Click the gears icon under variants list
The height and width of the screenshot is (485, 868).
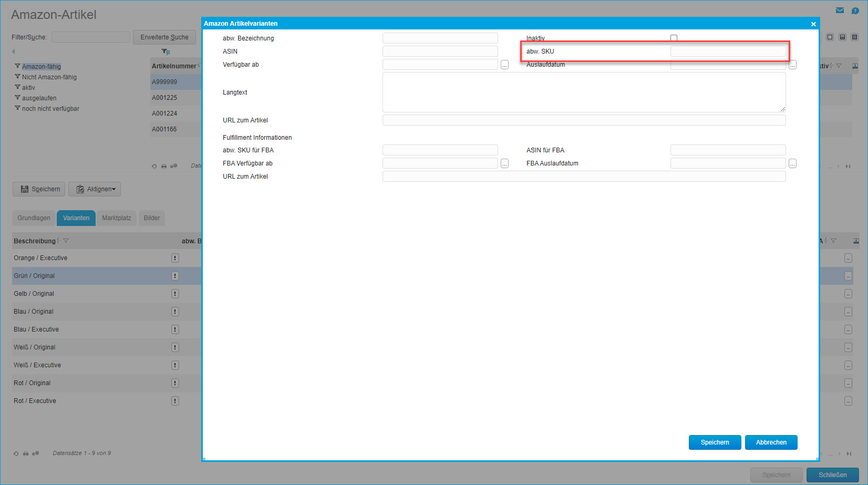pyautogui.click(x=36, y=453)
